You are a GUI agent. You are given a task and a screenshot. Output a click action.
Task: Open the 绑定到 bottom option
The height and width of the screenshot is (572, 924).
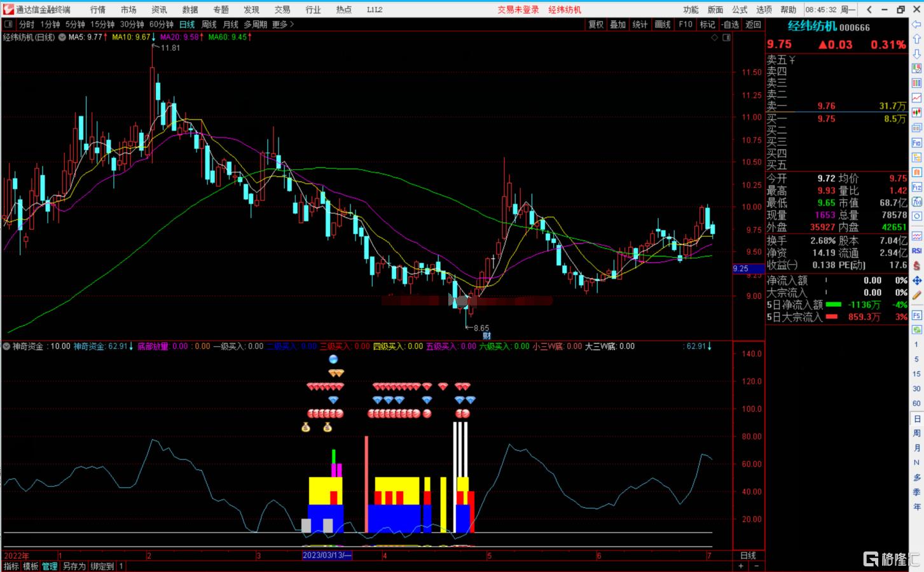coord(102,566)
